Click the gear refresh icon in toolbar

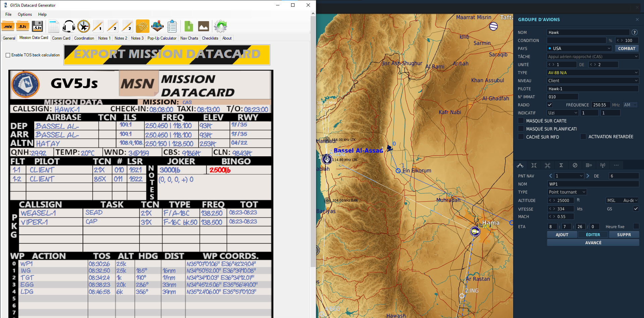click(x=220, y=26)
